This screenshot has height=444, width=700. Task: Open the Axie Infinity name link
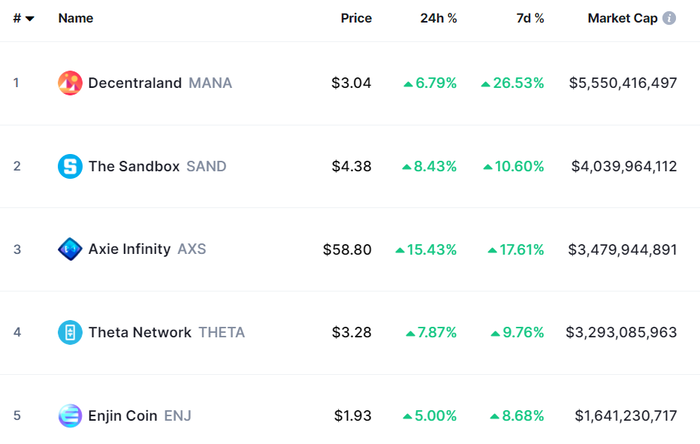click(130, 249)
